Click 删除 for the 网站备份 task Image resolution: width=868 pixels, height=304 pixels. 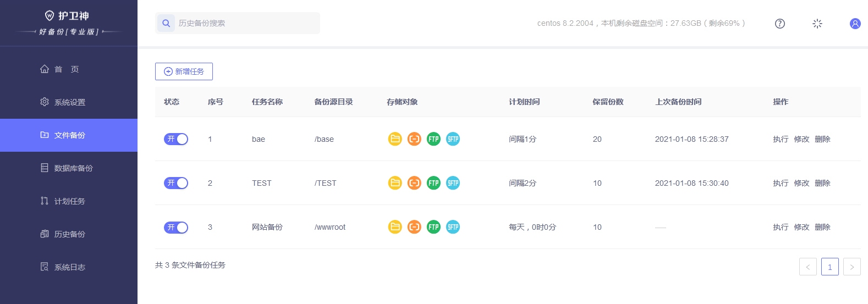point(822,227)
